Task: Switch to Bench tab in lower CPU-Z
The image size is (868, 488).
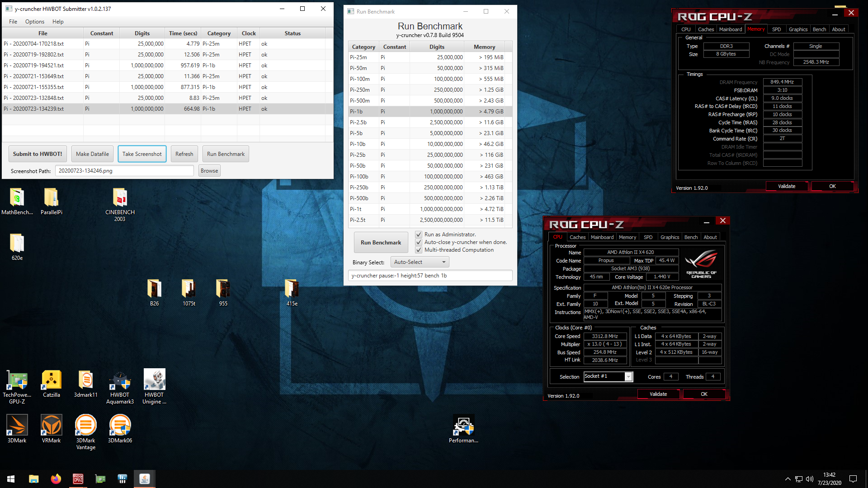Action: click(691, 237)
